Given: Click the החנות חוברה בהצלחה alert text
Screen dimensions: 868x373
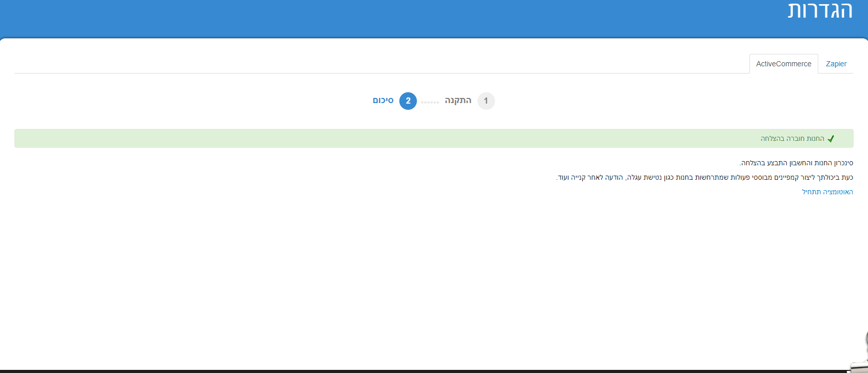Looking at the screenshot, I should [x=792, y=139].
